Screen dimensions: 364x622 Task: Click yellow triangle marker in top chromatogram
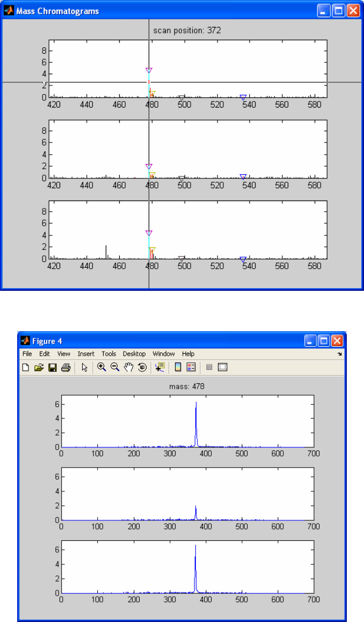[152, 94]
